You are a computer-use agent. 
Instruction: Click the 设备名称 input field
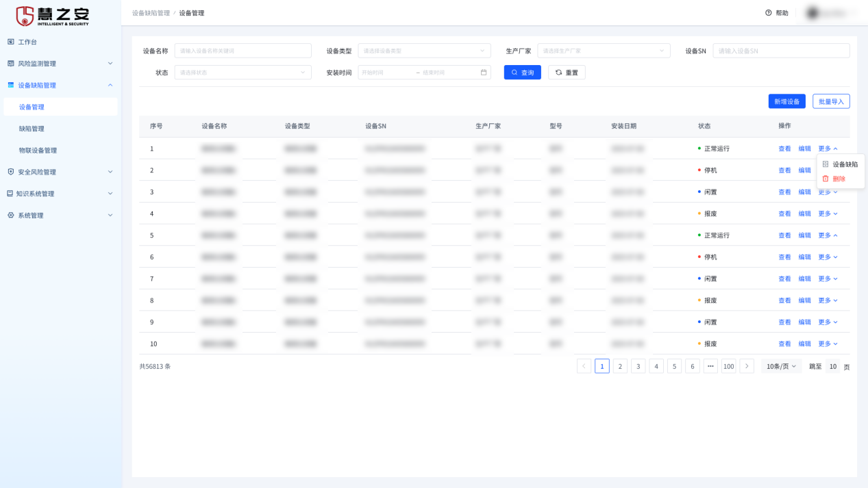click(243, 51)
